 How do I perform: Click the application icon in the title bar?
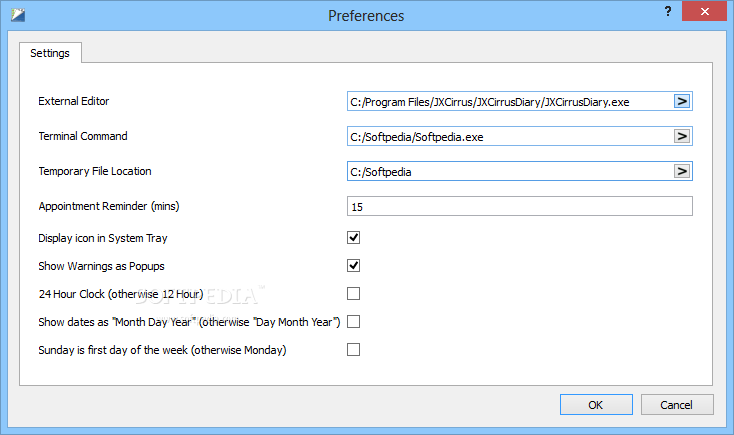(x=18, y=15)
